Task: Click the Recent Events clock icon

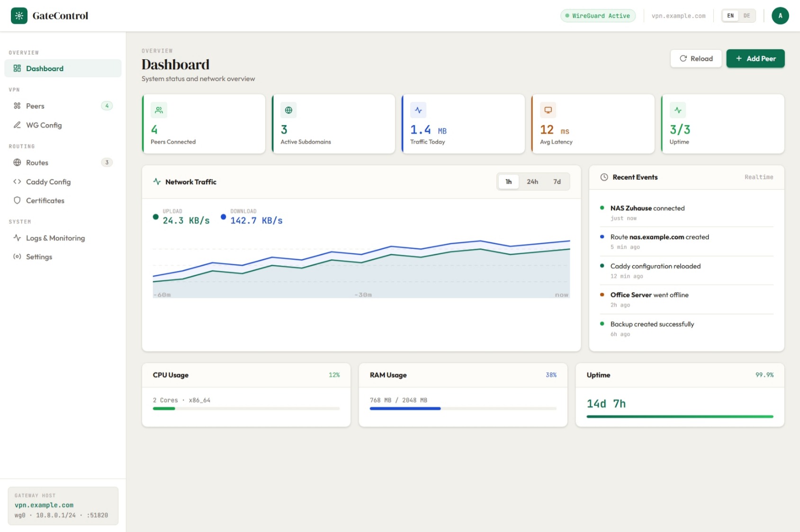Action: (604, 177)
